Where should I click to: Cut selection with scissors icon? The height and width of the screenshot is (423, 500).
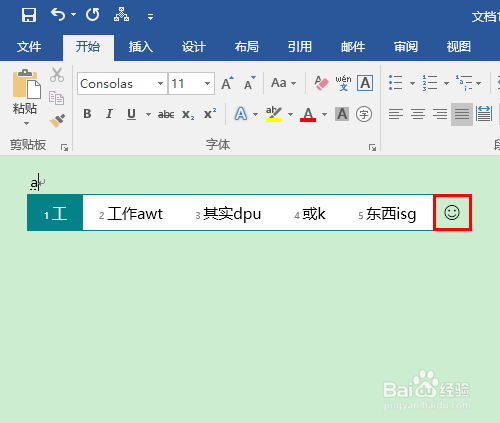[x=57, y=75]
